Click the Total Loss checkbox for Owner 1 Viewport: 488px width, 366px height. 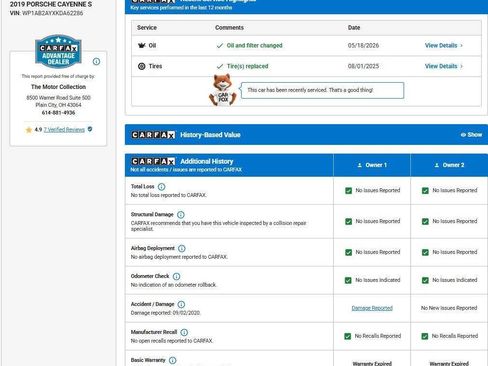pos(348,191)
